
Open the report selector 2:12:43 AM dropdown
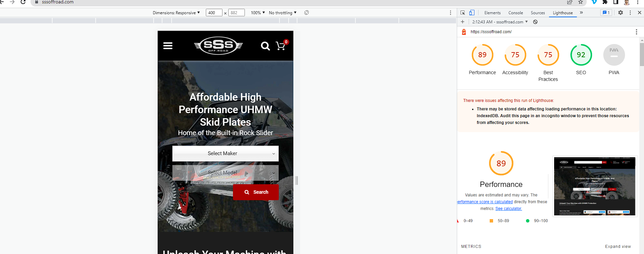[500, 22]
